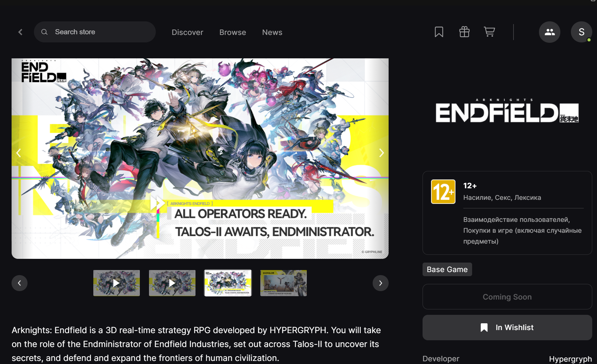Open the friends list icon

click(x=549, y=32)
